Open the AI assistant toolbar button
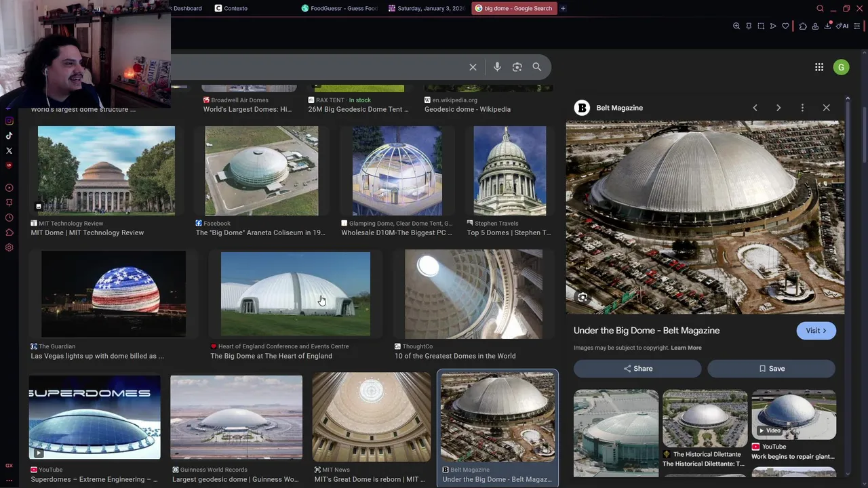The width and height of the screenshot is (868, 488). (x=842, y=26)
